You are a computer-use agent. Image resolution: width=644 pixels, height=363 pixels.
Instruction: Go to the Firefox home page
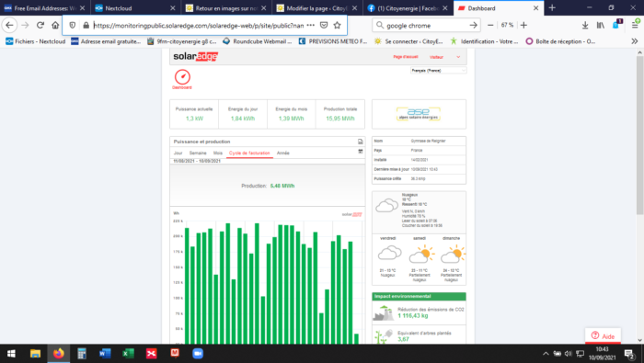[55, 25]
